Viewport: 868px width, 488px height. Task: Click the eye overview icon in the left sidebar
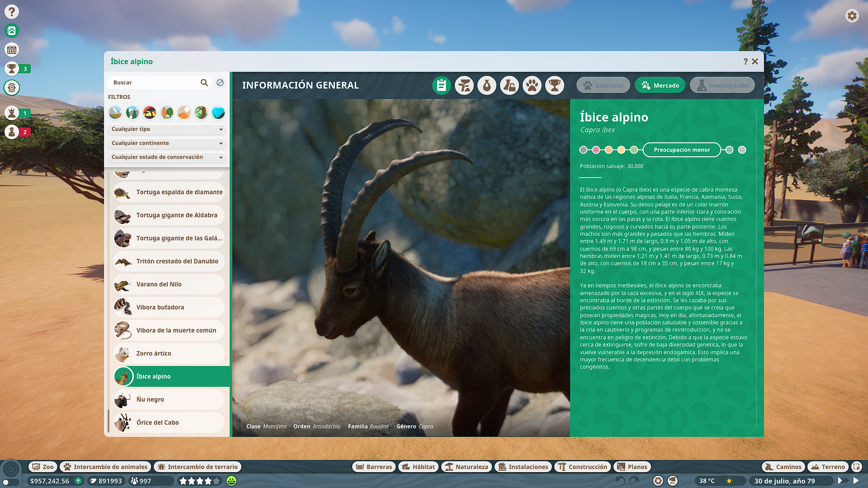coord(12,88)
